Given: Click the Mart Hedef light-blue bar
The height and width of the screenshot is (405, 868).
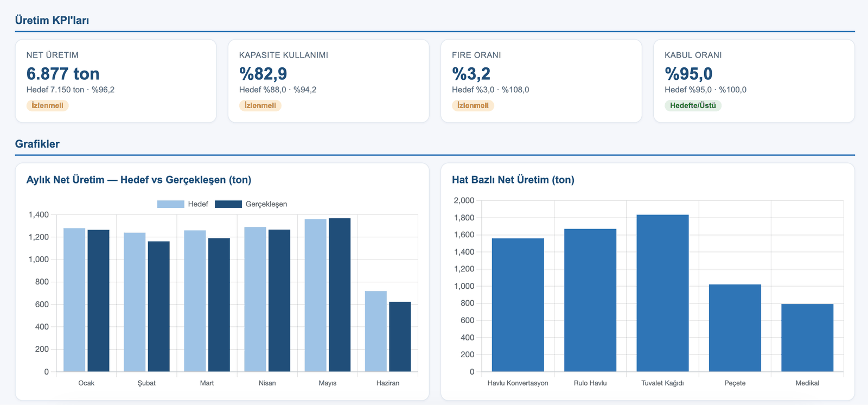Looking at the screenshot, I should coord(195,301).
